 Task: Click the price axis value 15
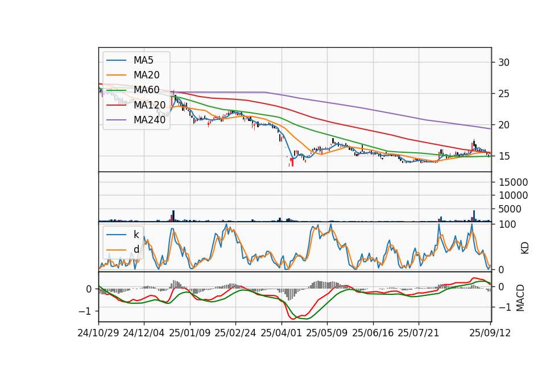[x=504, y=157]
